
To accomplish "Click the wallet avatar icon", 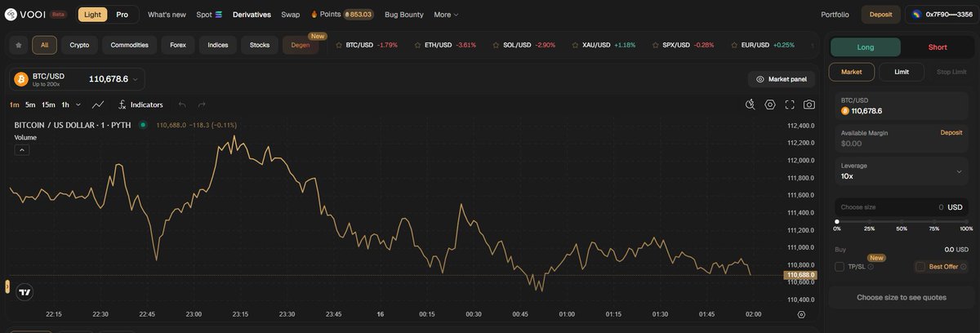I will (917, 15).
